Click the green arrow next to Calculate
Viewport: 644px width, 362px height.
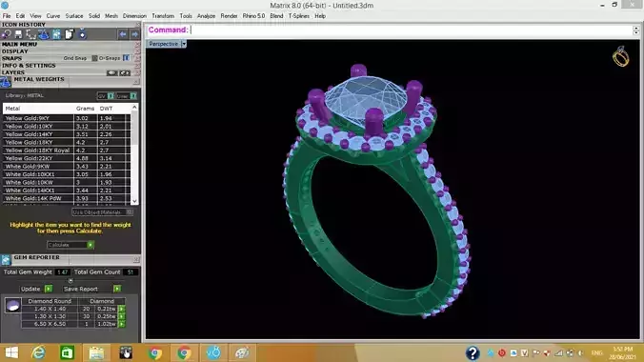pyautogui.click(x=91, y=245)
